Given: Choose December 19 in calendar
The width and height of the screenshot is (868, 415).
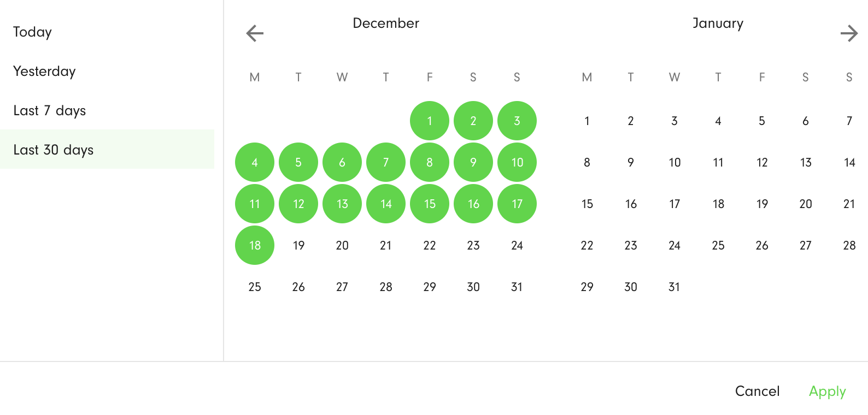Looking at the screenshot, I should click(x=298, y=245).
